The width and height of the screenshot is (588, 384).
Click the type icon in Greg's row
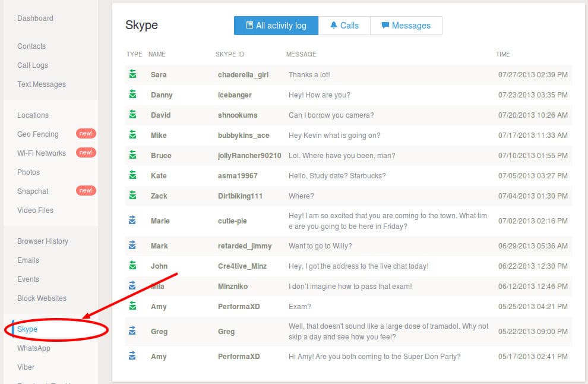pos(132,331)
